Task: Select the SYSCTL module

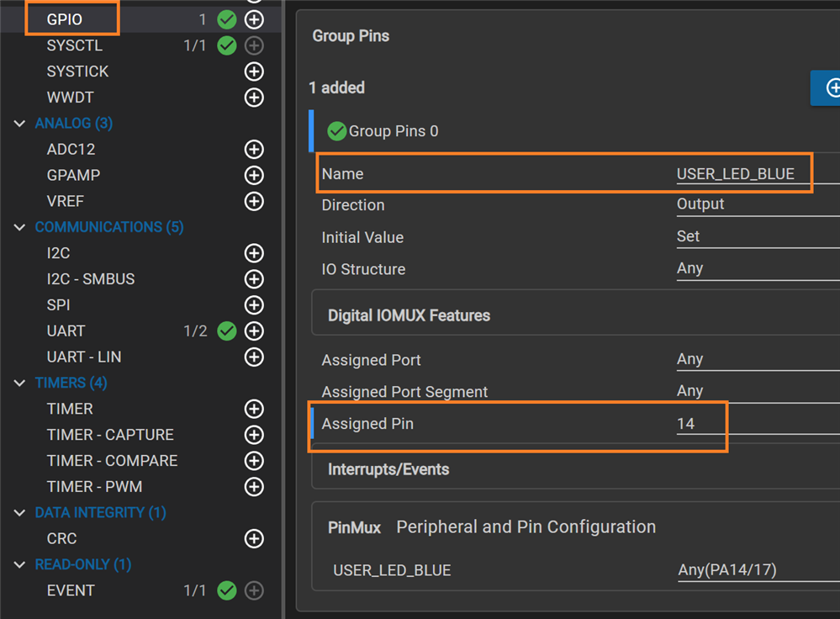Action: click(75, 45)
